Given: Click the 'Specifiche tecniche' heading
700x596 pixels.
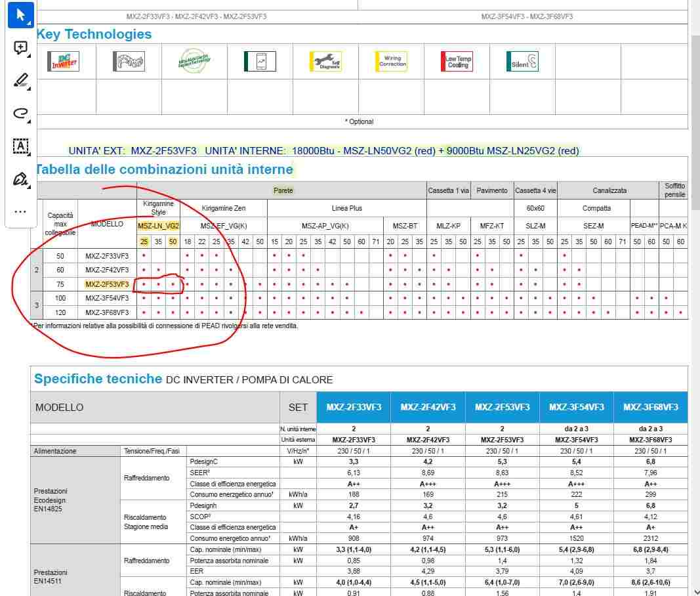Looking at the screenshot, I should (98, 379).
